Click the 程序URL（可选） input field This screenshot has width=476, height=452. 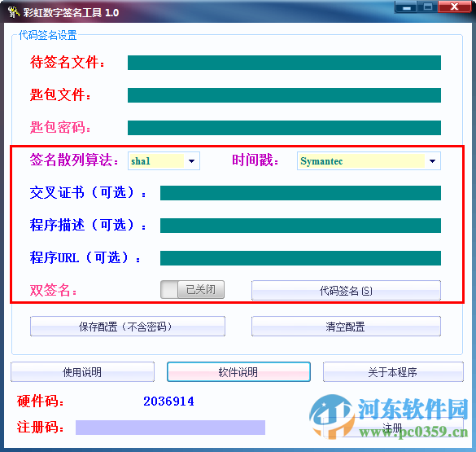pos(300,258)
